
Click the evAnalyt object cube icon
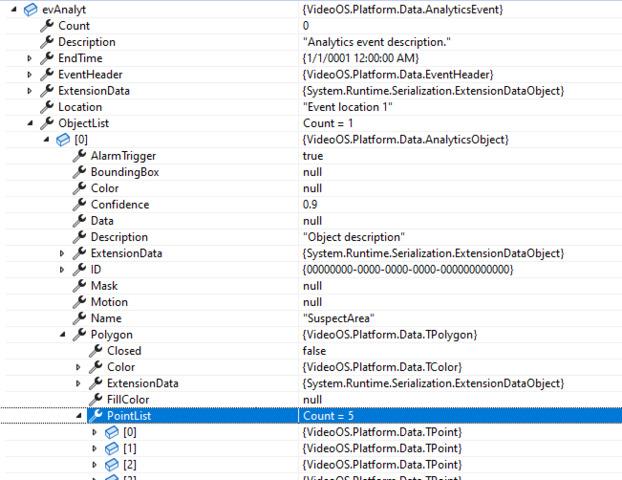point(30,9)
